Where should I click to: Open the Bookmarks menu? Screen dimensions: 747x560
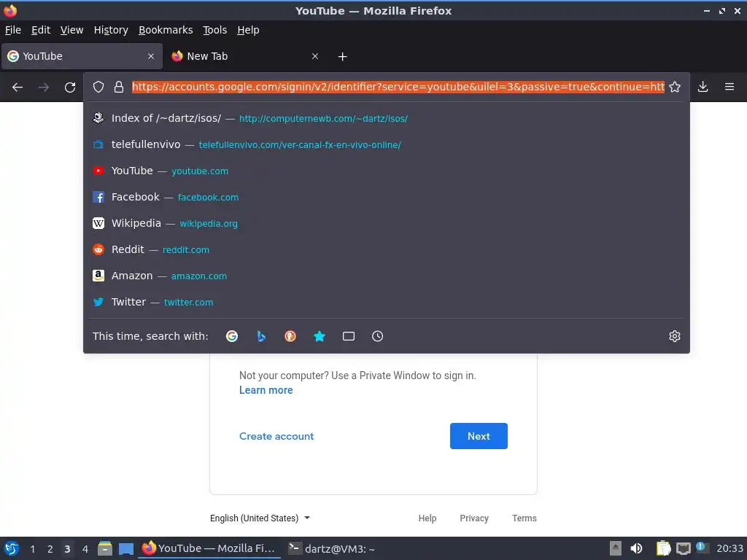point(166,30)
